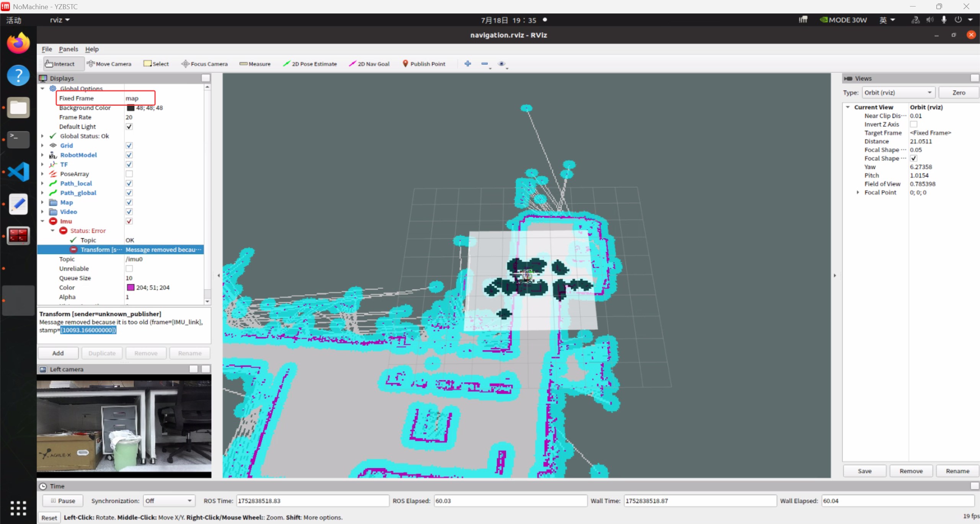This screenshot has width=980, height=524.
Task: Enable the PoseArray display checkbox
Action: pos(129,174)
